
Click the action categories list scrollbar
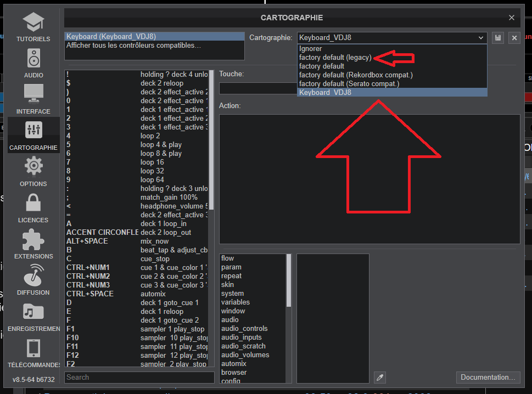pyautogui.click(x=289, y=281)
